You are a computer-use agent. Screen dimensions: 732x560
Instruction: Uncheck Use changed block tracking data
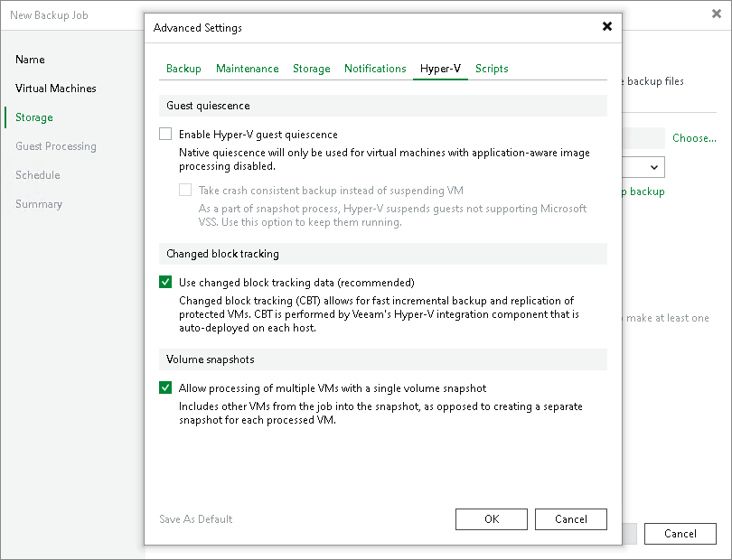[x=165, y=282]
